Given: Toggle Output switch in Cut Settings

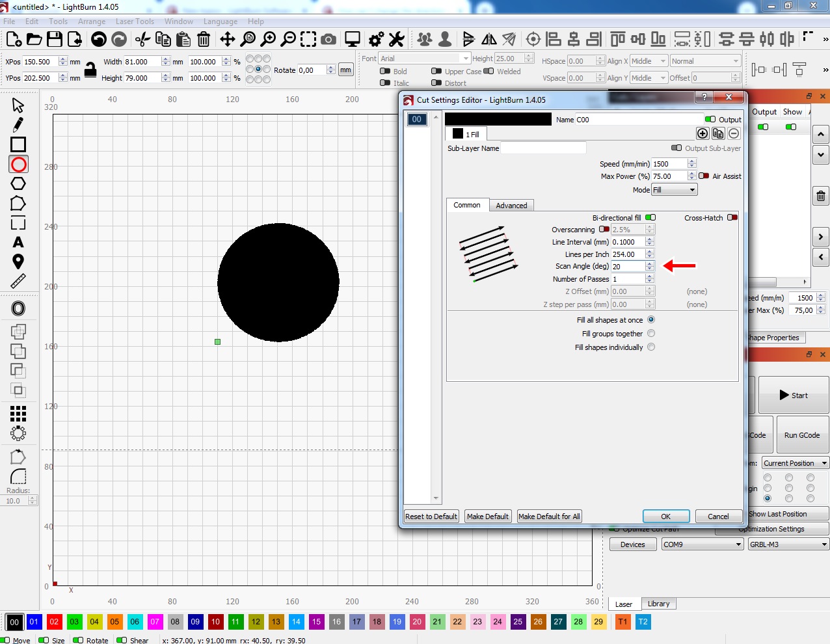Looking at the screenshot, I should 710,119.
